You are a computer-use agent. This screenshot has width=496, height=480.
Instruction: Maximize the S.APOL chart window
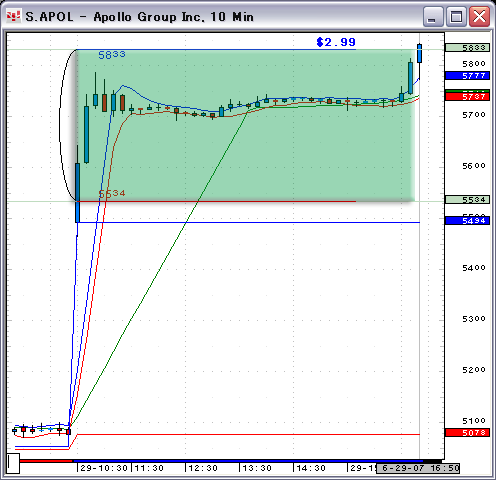pyautogui.click(x=456, y=16)
